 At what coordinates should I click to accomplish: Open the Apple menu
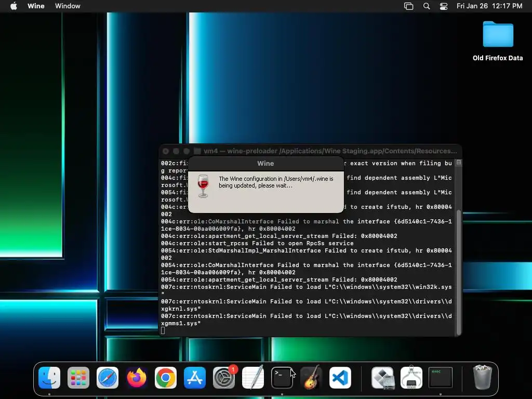(14, 6)
